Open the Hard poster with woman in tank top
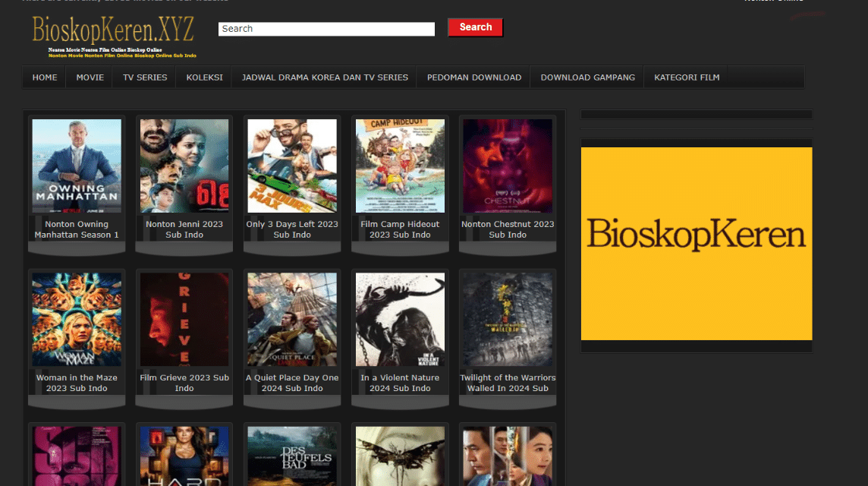This screenshot has width=868, height=486. pos(184,456)
